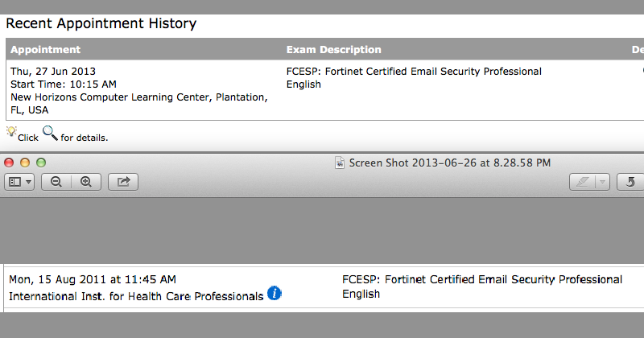Click the International Inst. for Health Care Professionals text

(x=136, y=296)
